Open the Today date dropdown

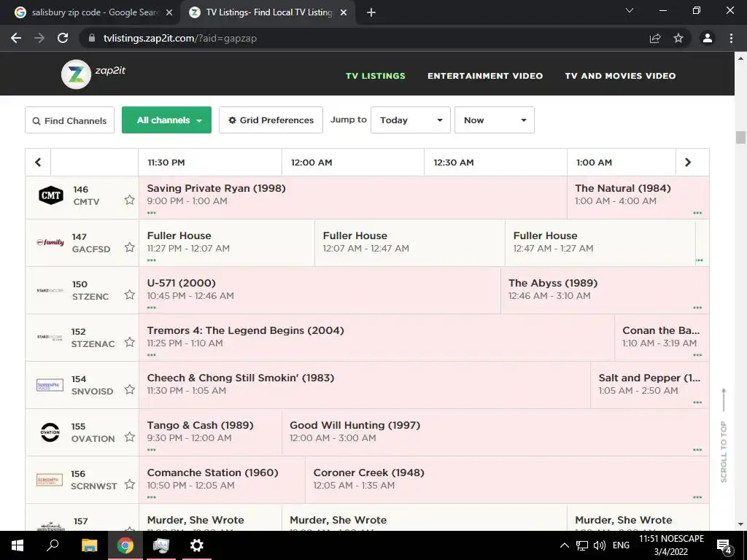pyautogui.click(x=411, y=120)
